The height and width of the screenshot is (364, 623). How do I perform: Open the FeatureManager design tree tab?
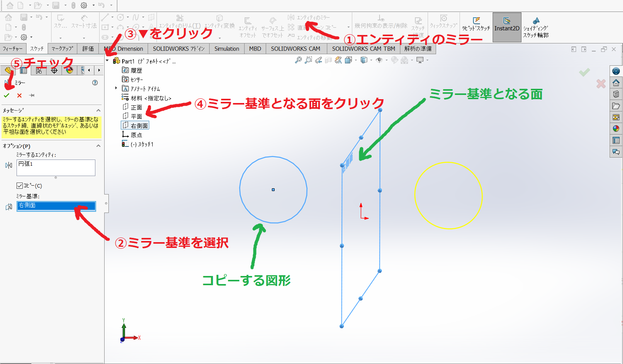tap(8, 70)
